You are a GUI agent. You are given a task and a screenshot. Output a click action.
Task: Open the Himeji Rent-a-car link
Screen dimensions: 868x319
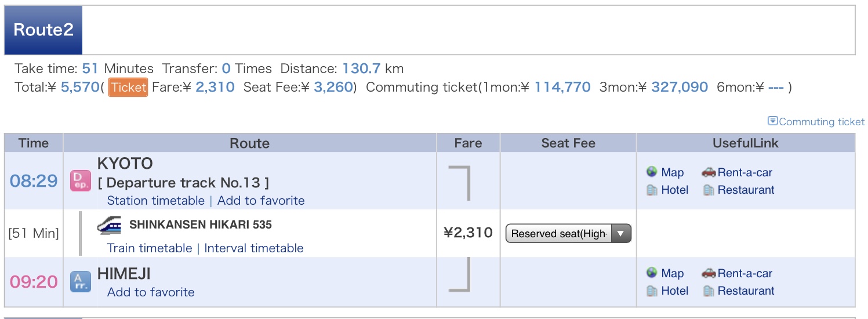point(745,273)
